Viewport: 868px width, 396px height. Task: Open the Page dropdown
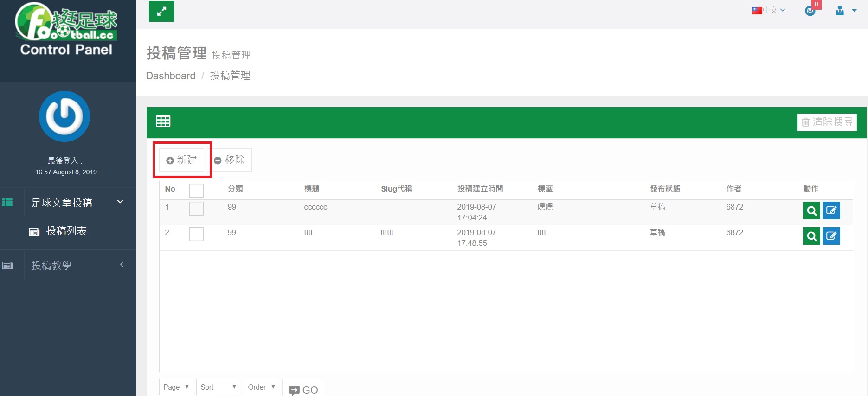click(176, 387)
